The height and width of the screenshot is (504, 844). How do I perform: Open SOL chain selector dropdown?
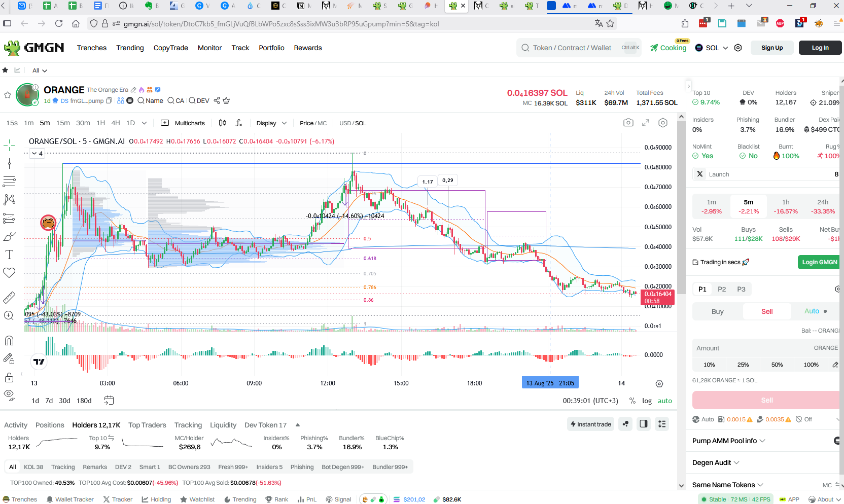[x=712, y=48]
